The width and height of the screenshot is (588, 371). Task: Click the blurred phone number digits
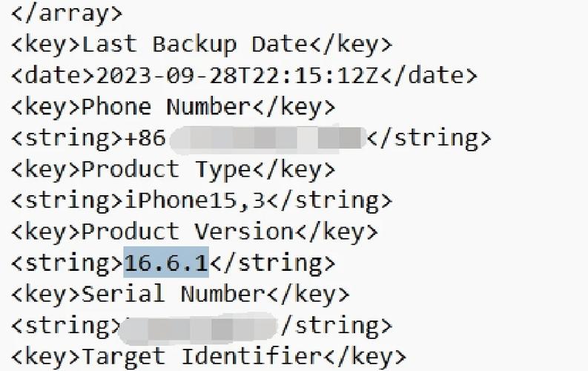point(267,138)
